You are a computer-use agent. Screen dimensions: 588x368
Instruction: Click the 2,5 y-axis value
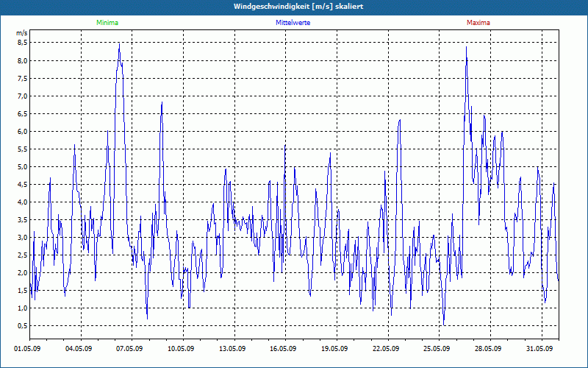[x=22, y=255]
